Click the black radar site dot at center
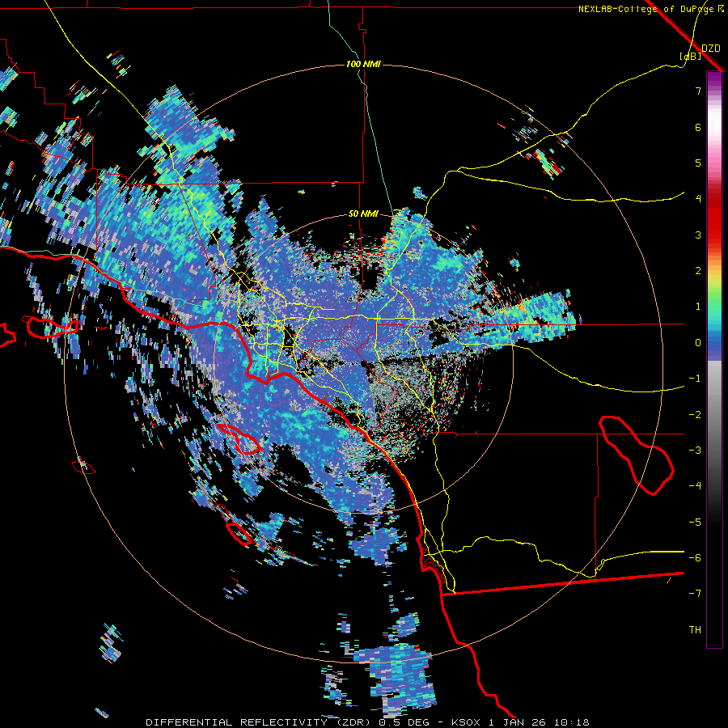 coord(363,364)
